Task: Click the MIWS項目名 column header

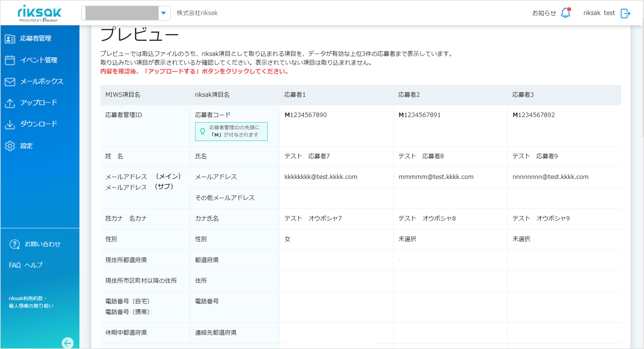Action: point(123,95)
